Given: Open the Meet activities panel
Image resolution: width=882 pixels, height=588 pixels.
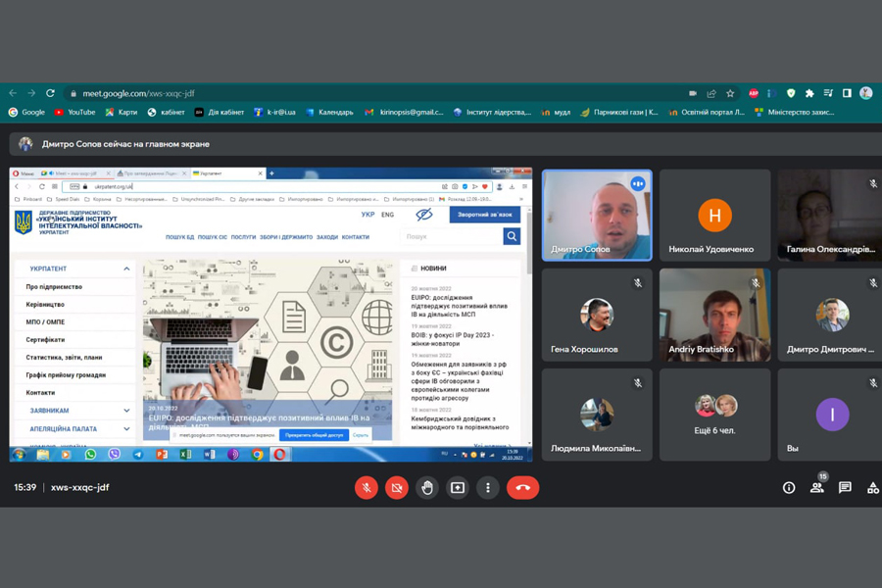Looking at the screenshot, I should [x=873, y=488].
